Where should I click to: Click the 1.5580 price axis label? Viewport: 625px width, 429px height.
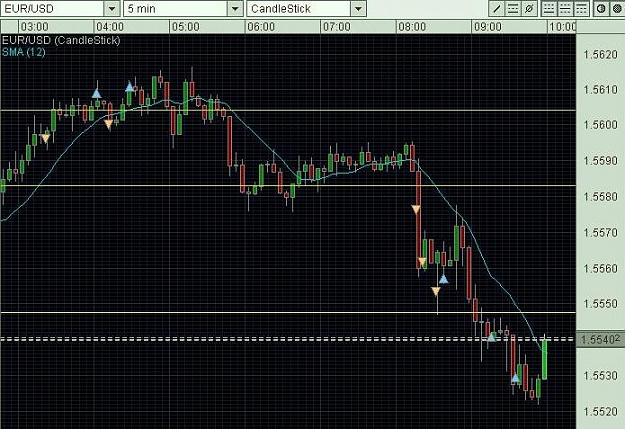coord(601,197)
